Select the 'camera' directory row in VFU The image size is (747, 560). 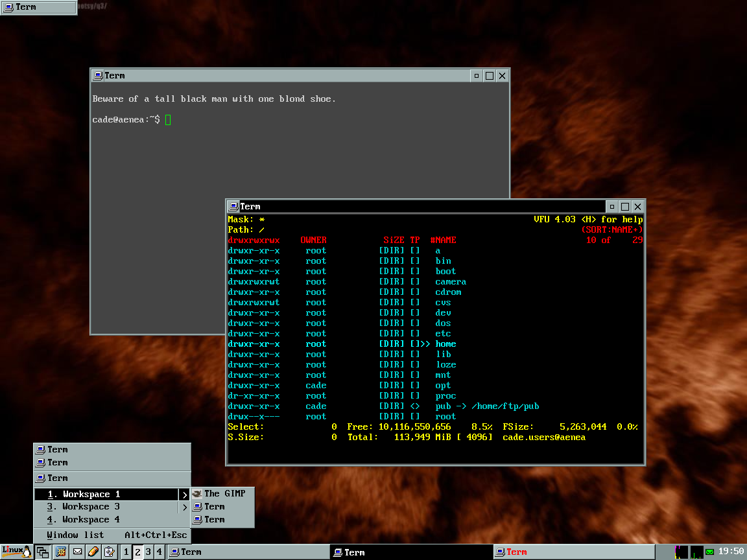436,282
